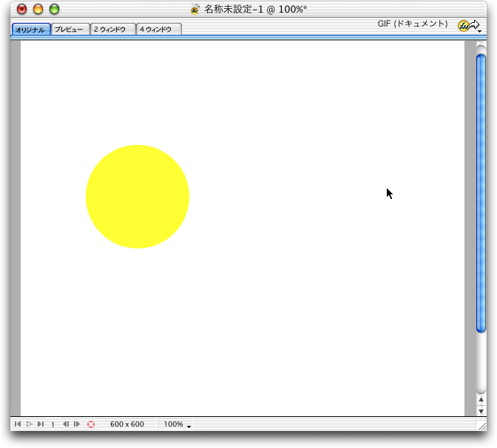Click the 600 x 600 canvas size readout
Image resolution: width=497 pixels, height=448 pixels.
tap(127, 424)
